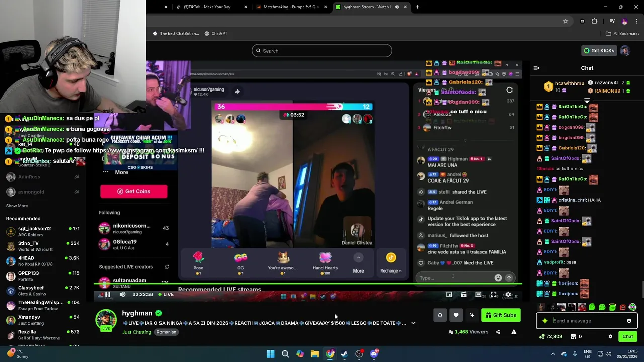Open taskbar Search icon

285,354
